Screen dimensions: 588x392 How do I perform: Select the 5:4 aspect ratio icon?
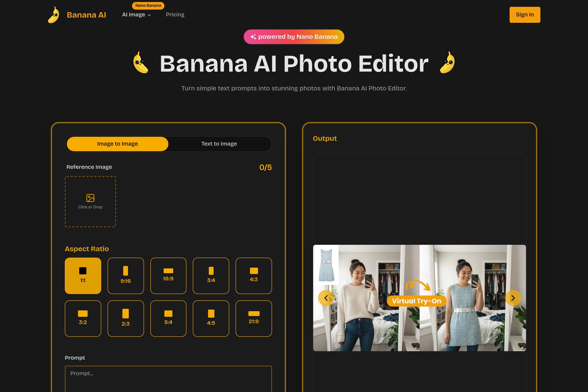(x=168, y=318)
